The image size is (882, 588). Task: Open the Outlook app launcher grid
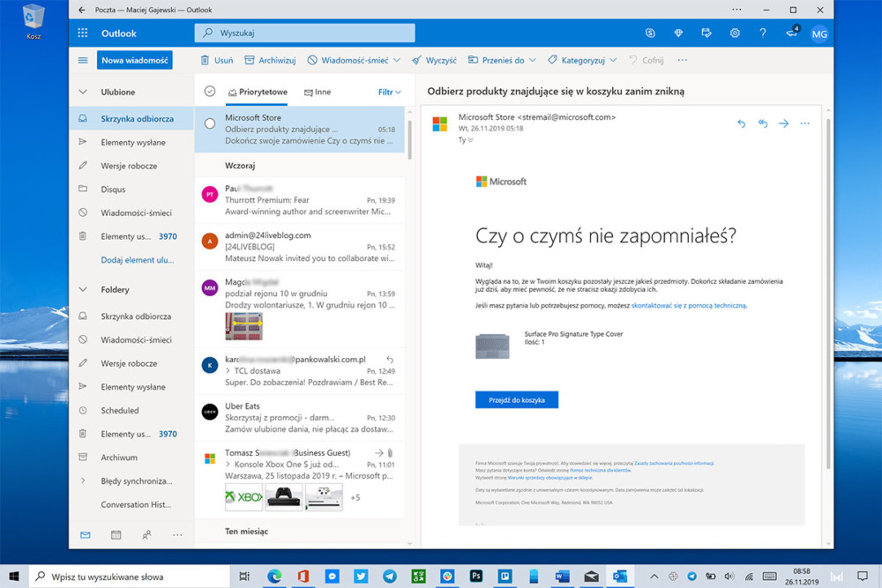coord(83,33)
